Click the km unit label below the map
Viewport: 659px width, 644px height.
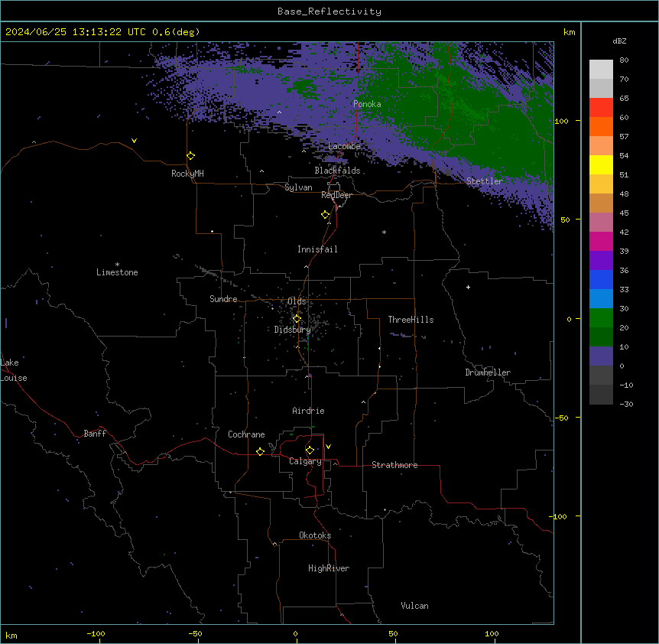(x=11, y=635)
